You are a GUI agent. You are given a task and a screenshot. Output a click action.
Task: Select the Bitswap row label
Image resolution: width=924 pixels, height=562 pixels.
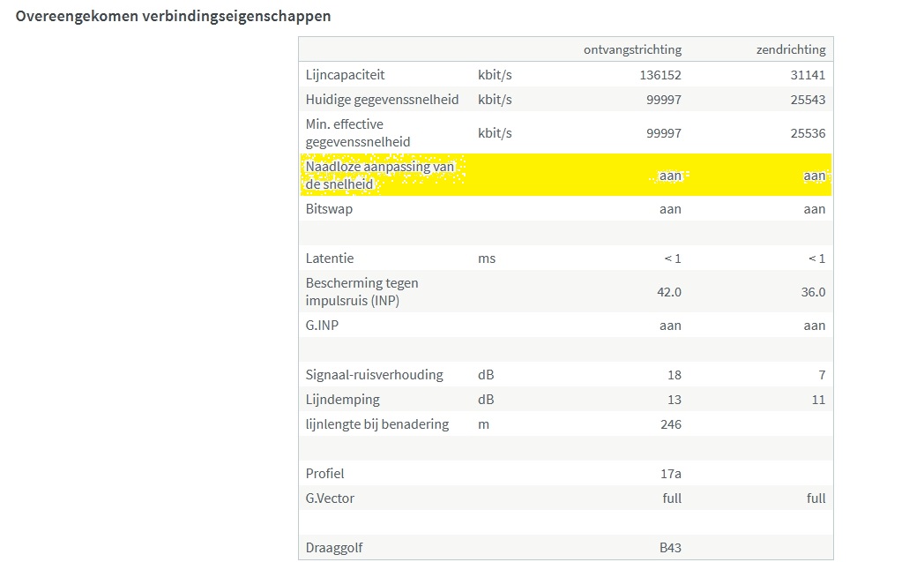pyautogui.click(x=329, y=209)
